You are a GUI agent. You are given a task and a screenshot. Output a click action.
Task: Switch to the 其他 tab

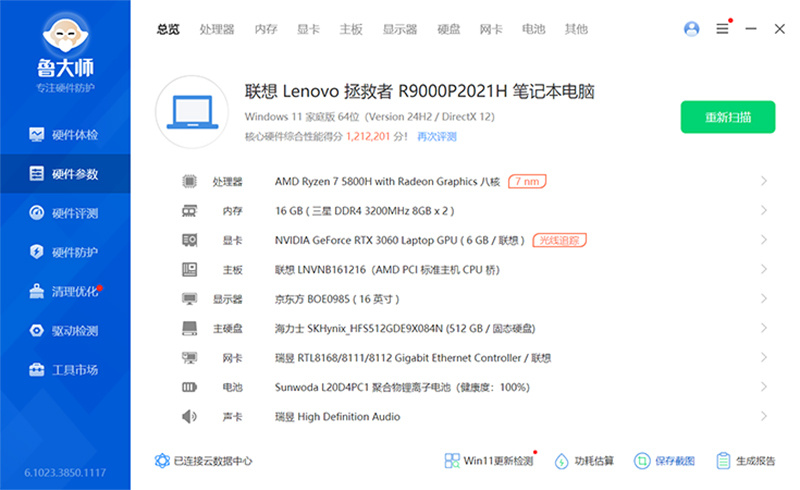point(576,29)
